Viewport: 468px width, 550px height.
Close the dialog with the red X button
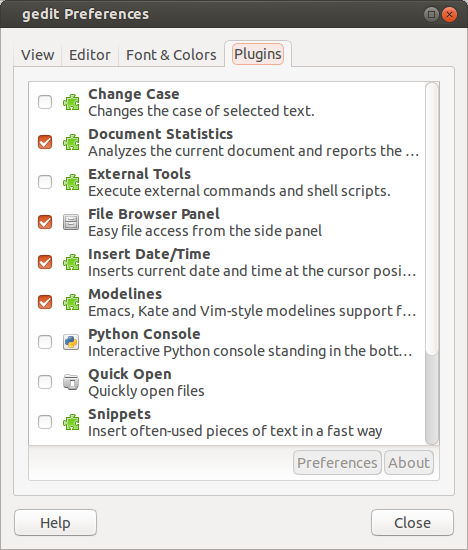tap(449, 14)
